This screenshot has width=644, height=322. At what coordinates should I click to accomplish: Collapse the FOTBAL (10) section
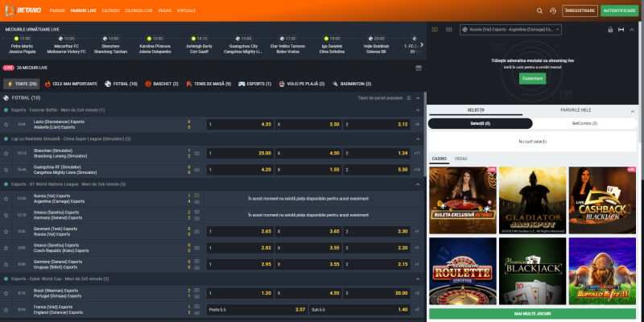click(418, 98)
